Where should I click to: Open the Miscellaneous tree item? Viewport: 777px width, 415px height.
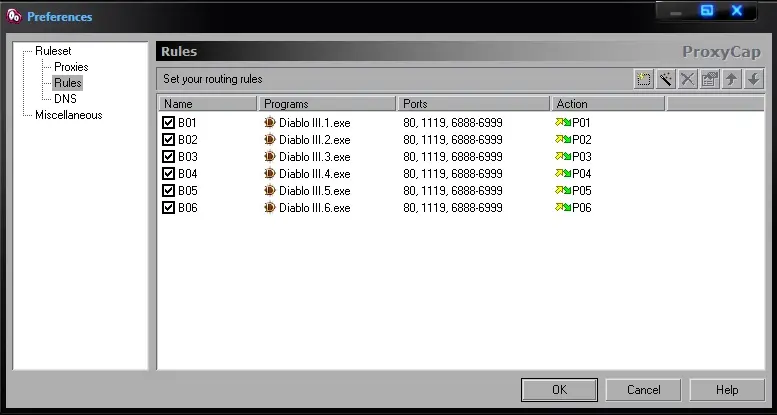coord(68,115)
